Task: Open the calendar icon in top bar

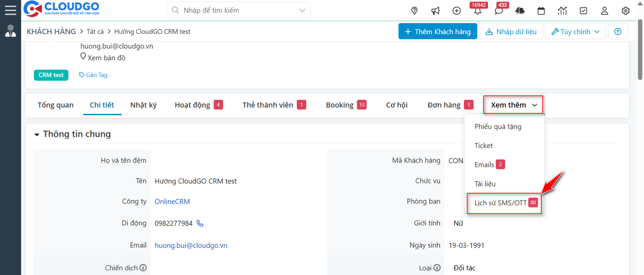Action: tap(541, 10)
